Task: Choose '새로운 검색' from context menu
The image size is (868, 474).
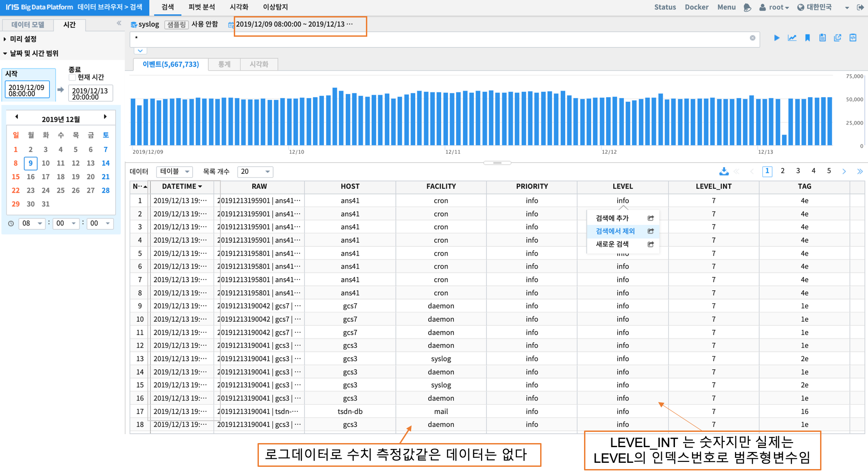Action: coord(612,244)
